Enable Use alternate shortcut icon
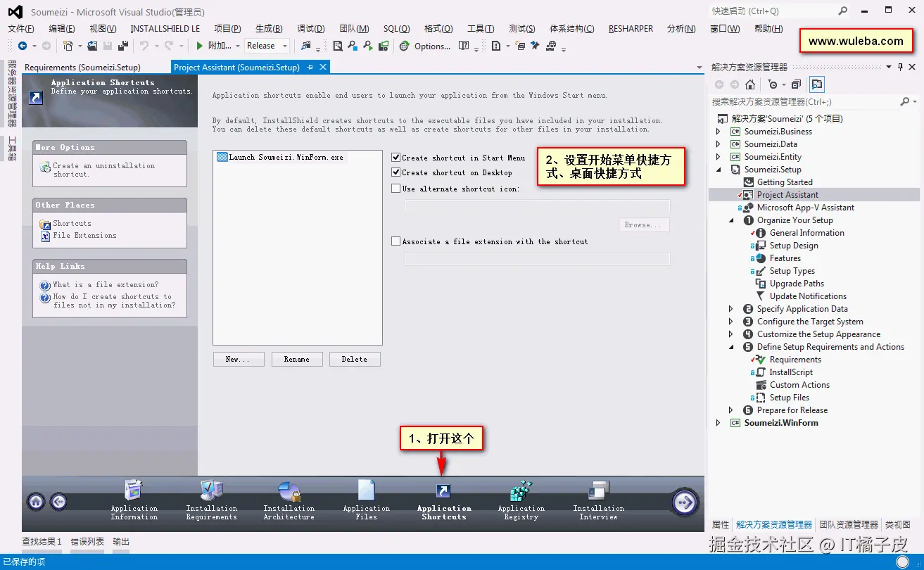Image resolution: width=924 pixels, height=570 pixels. (395, 187)
